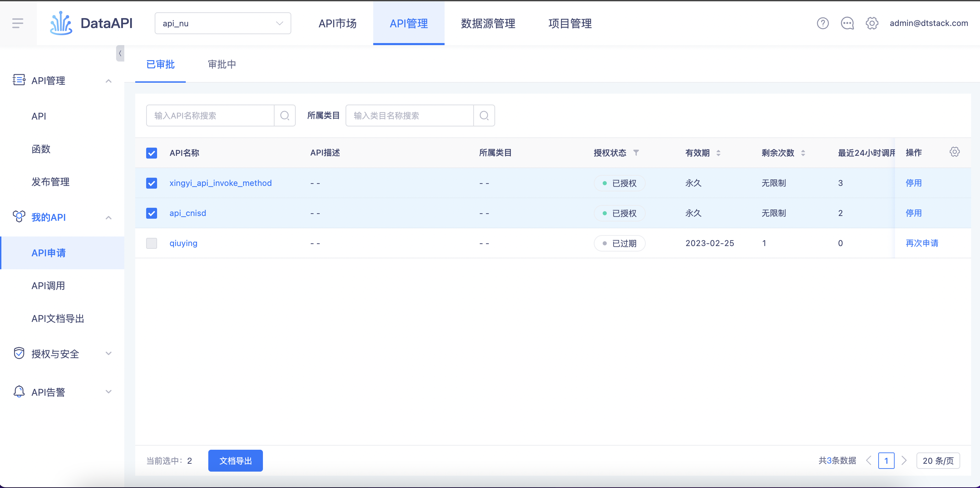Open the api_nu project dropdown
980x488 pixels.
[x=223, y=23]
